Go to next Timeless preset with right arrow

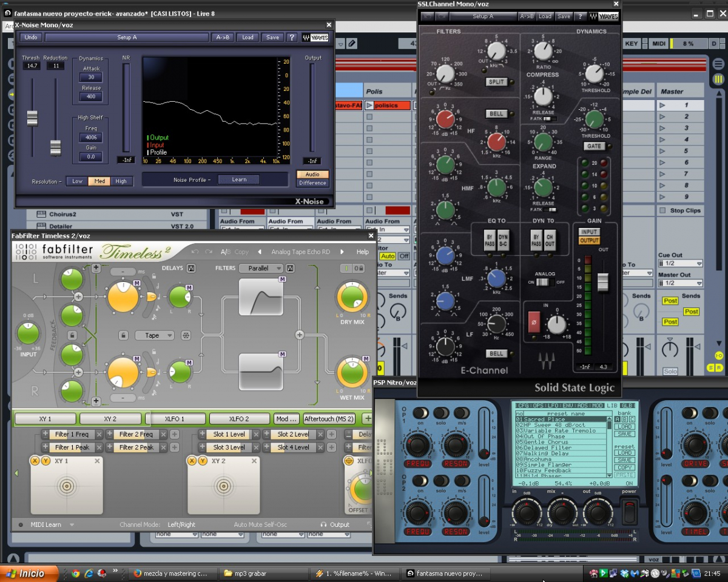342,252
